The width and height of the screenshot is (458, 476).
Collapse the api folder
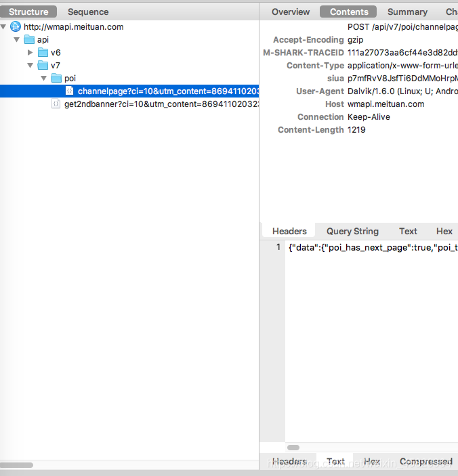(17, 39)
